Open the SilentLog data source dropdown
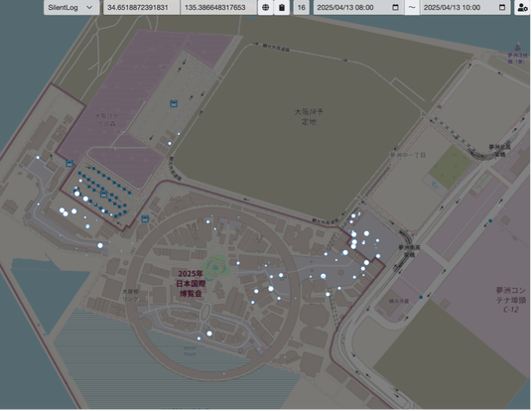The image size is (532, 411). (71, 7)
